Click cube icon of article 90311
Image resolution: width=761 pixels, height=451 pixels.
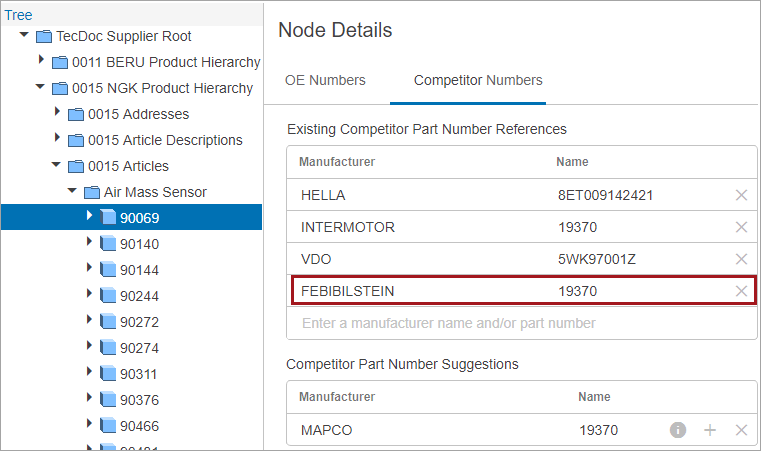tap(108, 373)
